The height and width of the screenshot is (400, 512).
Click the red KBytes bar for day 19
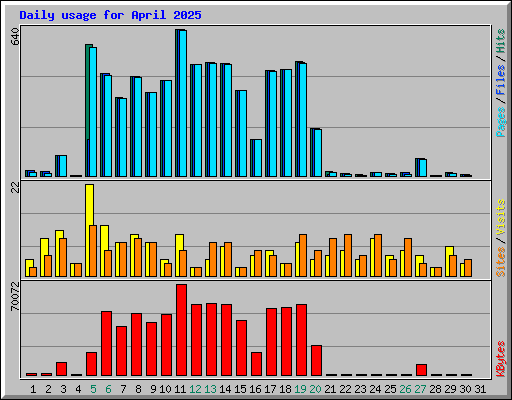(x=302, y=340)
